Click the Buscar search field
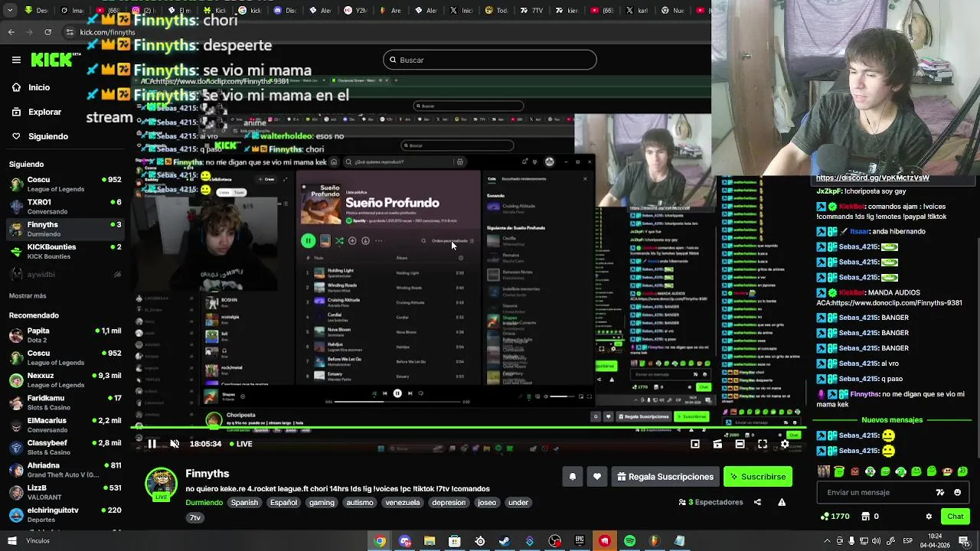 pyautogui.click(x=490, y=60)
